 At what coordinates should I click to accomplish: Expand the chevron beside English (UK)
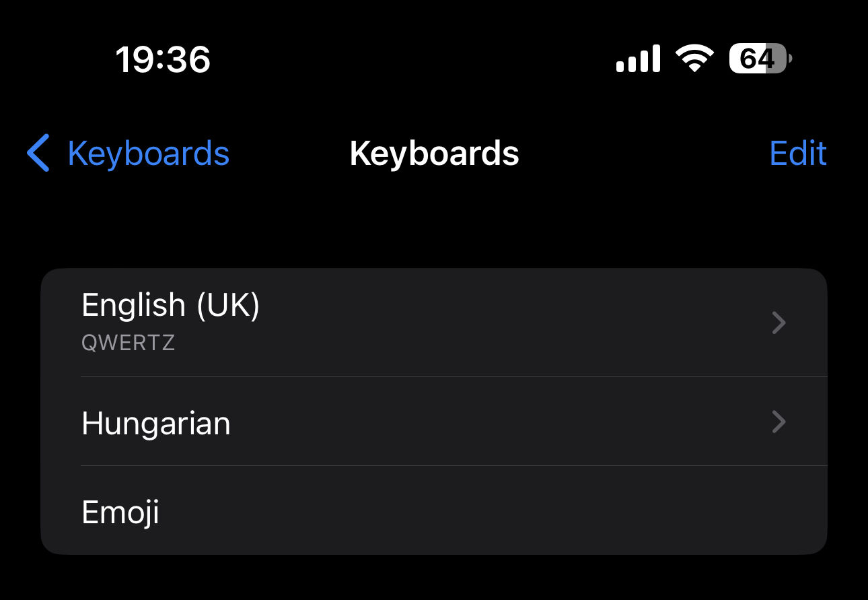[779, 323]
